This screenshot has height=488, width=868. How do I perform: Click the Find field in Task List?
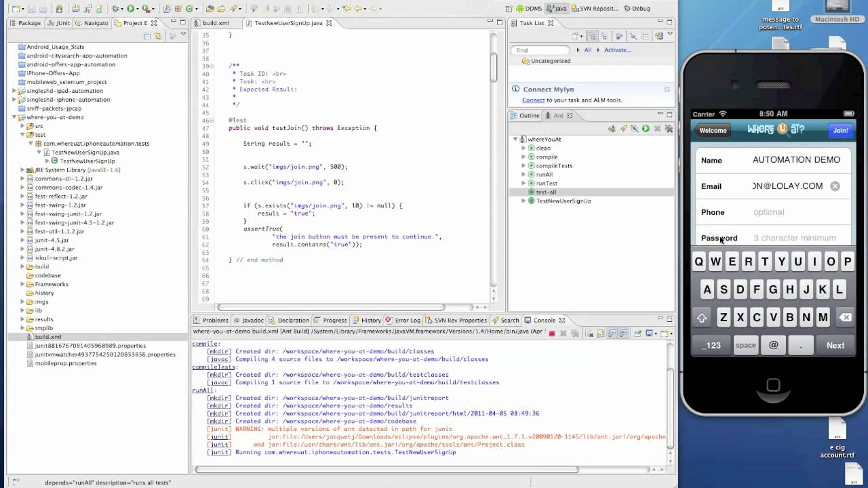(x=540, y=50)
